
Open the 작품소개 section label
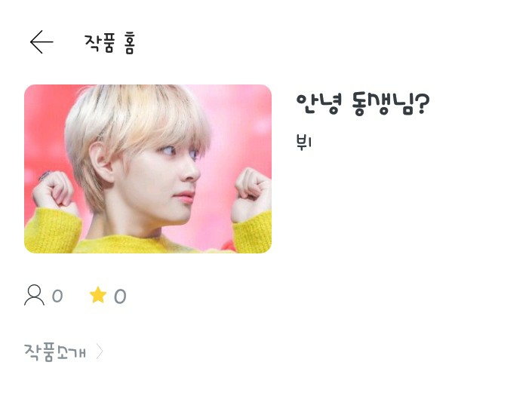(55, 352)
